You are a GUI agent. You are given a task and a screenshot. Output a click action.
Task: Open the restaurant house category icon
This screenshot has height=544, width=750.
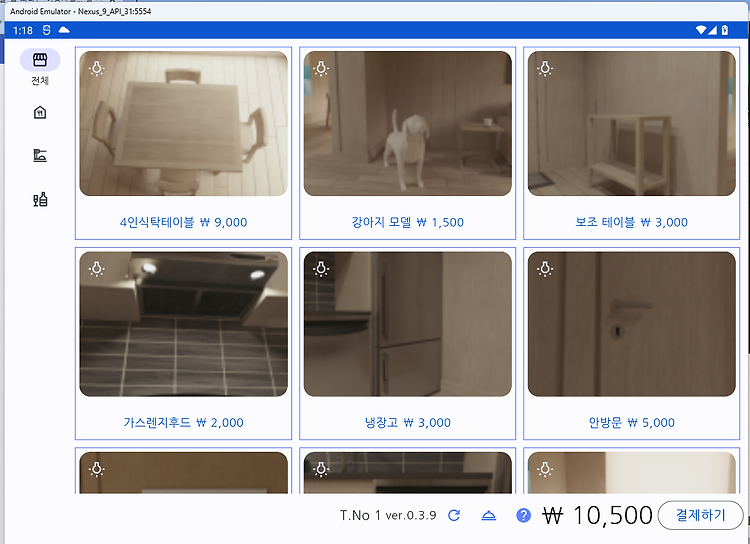tap(40, 112)
